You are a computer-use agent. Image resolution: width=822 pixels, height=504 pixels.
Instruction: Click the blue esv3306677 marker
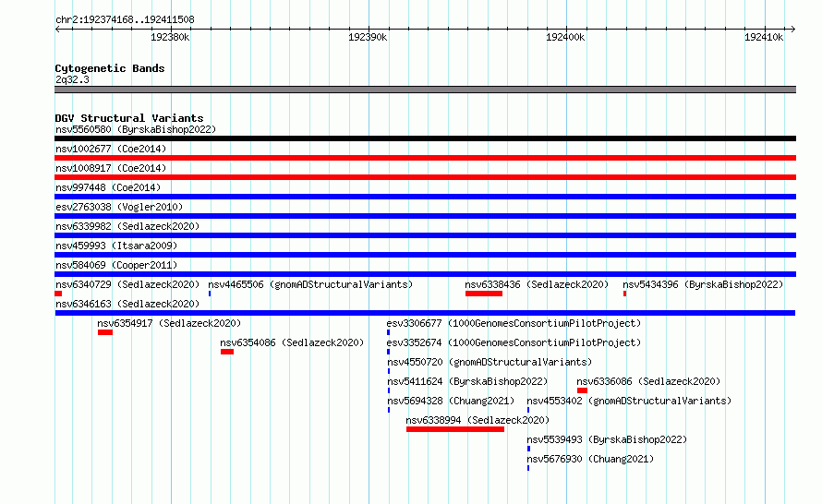coord(389,332)
